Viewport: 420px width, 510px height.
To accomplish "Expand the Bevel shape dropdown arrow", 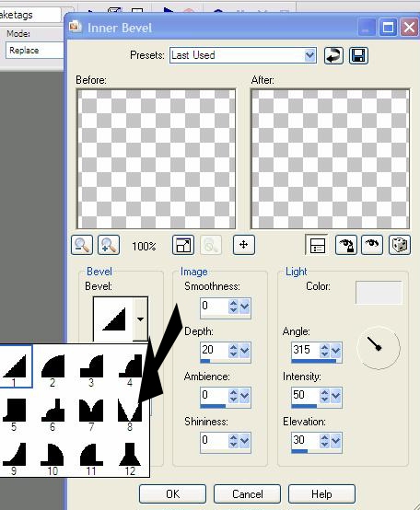I will [x=140, y=319].
